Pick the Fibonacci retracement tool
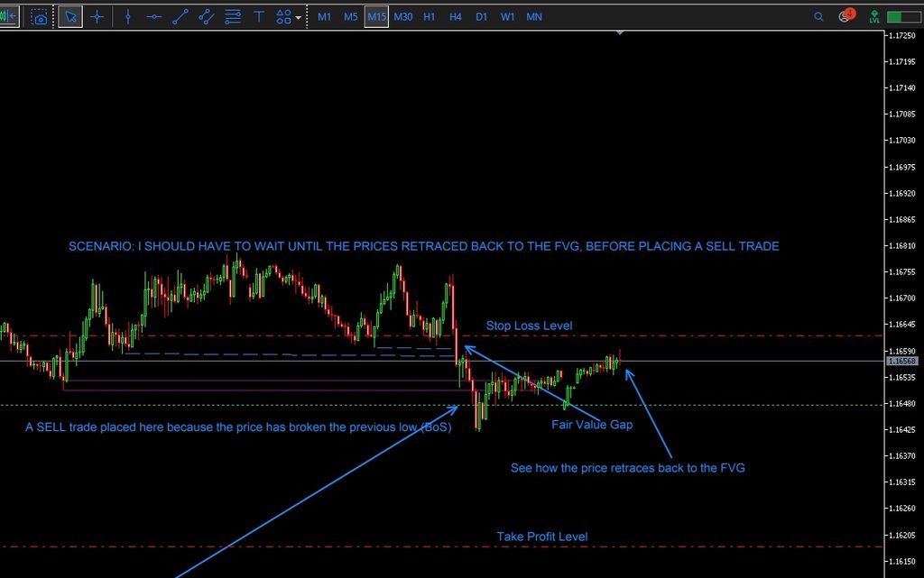This screenshot has height=578, width=924. pyautogui.click(x=233, y=17)
